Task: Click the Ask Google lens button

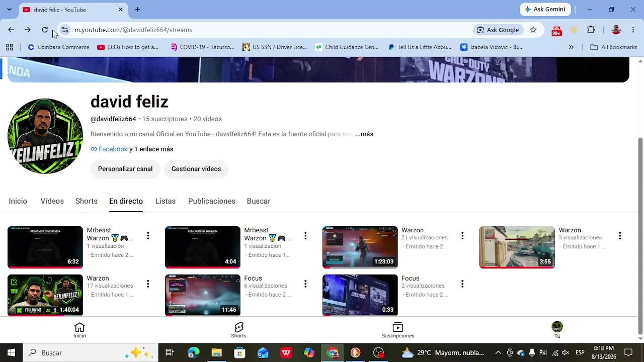Action: 498,30
